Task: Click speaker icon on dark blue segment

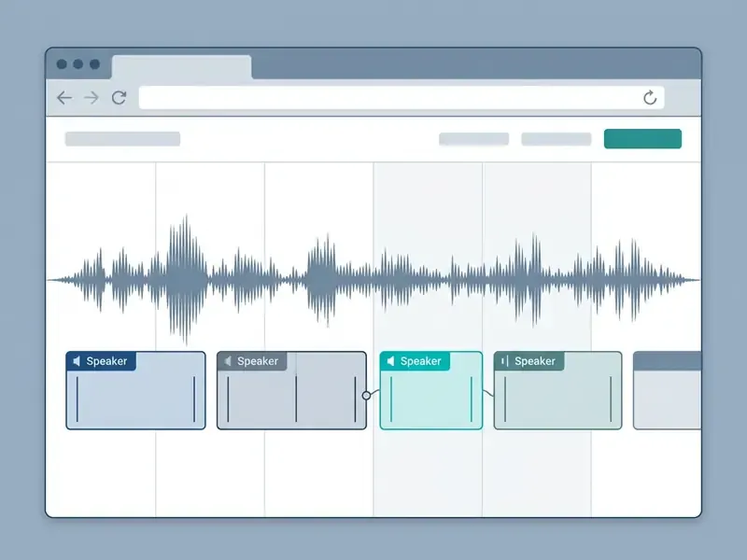Action: point(77,361)
